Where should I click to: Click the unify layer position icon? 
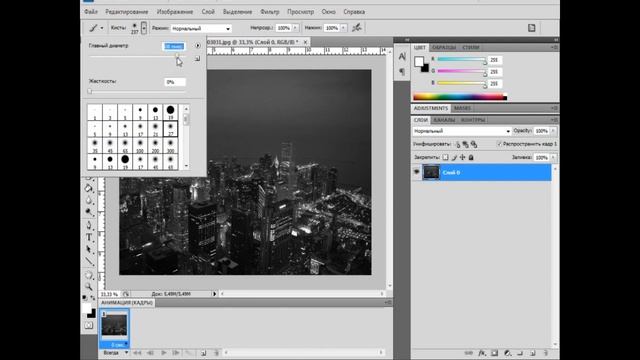click(457, 144)
